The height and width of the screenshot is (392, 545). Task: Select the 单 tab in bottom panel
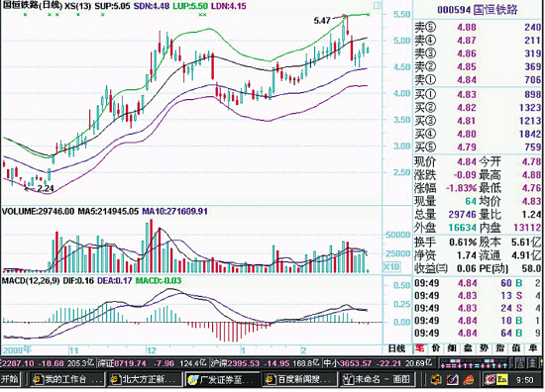[x=532, y=348]
